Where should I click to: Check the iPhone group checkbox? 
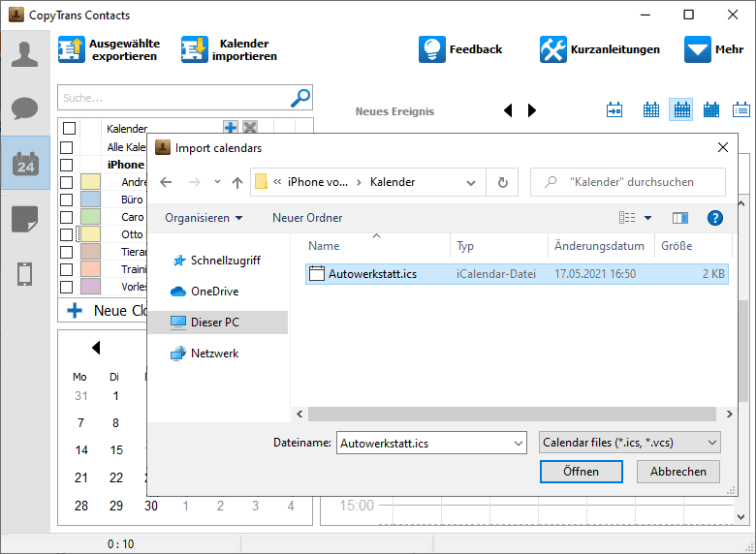point(67,165)
